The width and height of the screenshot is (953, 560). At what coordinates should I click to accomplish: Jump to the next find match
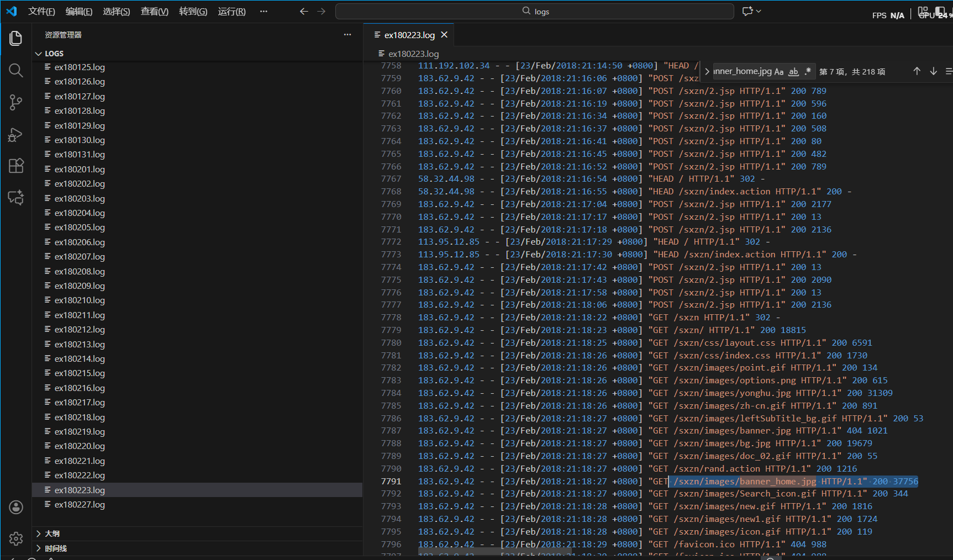tap(933, 71)
